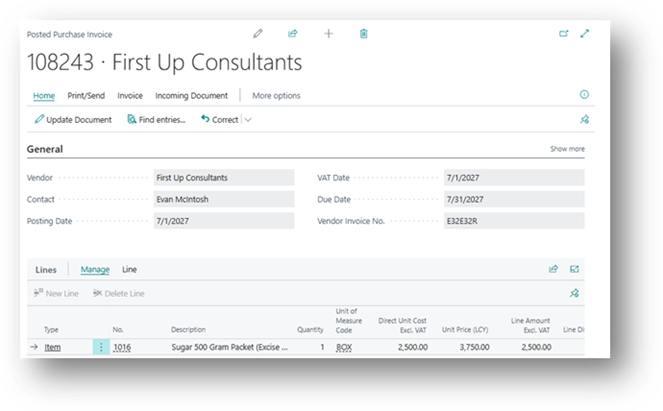Click the pencil edit icon in header
This screenshot has width=663, height=411.
coord(258,34)
